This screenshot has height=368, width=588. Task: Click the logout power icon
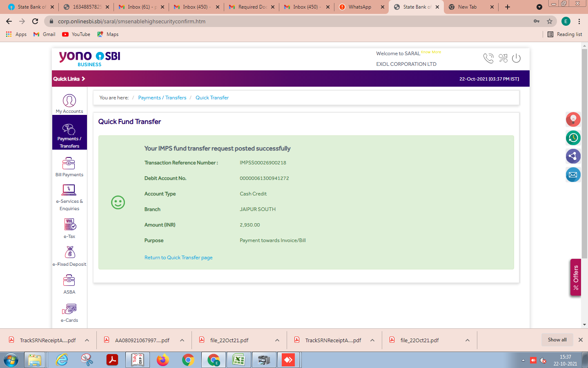coord(516,58)
